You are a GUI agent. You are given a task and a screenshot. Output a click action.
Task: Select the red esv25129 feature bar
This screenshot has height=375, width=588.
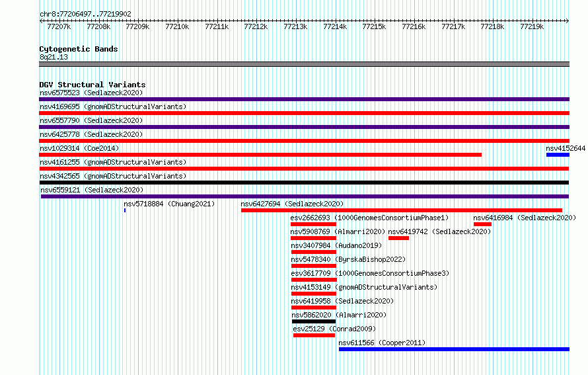[314, 335]
